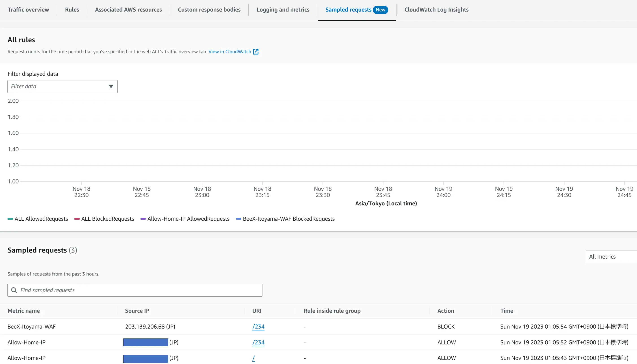Switch to the Traffic overview tab
This screenshot has width=637, height=364.
click(x=28, y=10)
